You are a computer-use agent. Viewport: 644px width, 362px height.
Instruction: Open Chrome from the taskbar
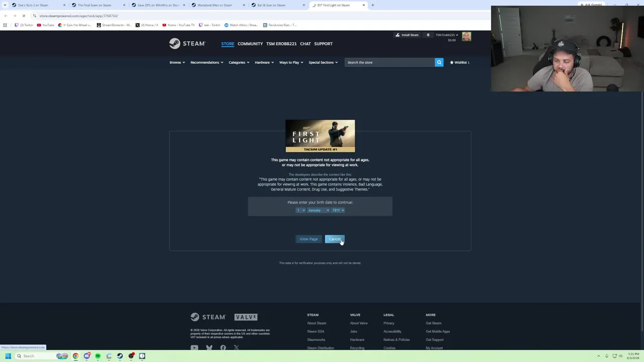coord(75,356)
